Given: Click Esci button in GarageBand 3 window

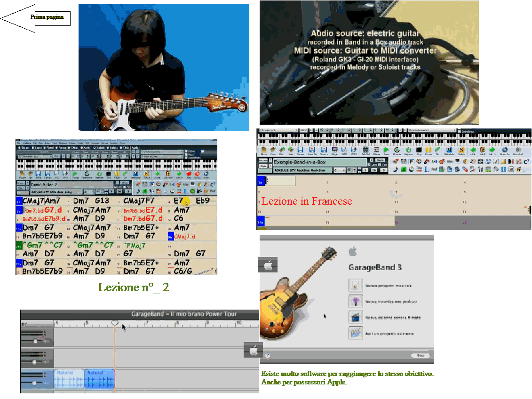Looking at the screenshot, I should click(421, 355).
